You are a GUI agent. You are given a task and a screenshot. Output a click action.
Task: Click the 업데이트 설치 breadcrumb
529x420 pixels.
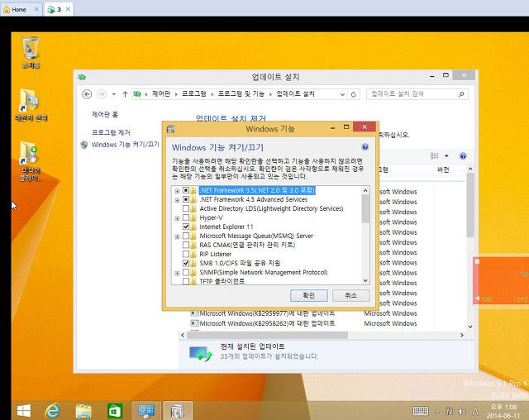pos(296,93)
